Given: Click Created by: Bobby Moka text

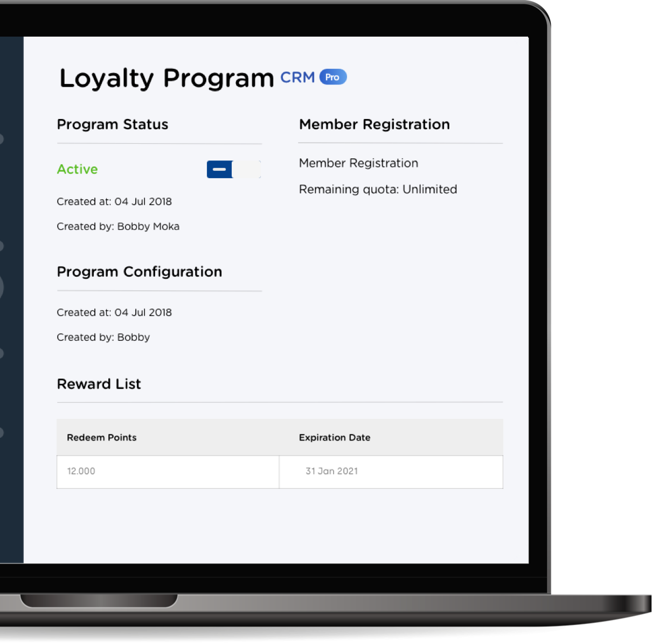Looking at the screenshot, I should click(x=118, y=227).
